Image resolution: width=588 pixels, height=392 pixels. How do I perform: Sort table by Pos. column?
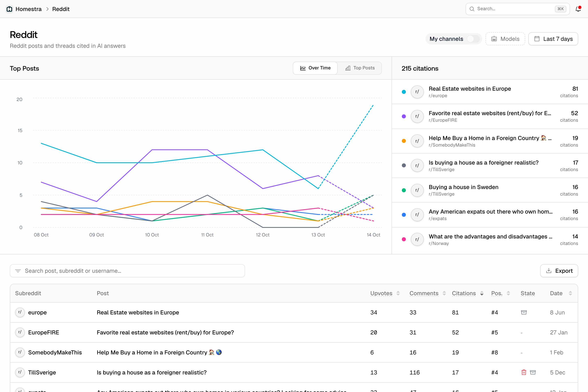pyautogui.click(x=500, y=293)
